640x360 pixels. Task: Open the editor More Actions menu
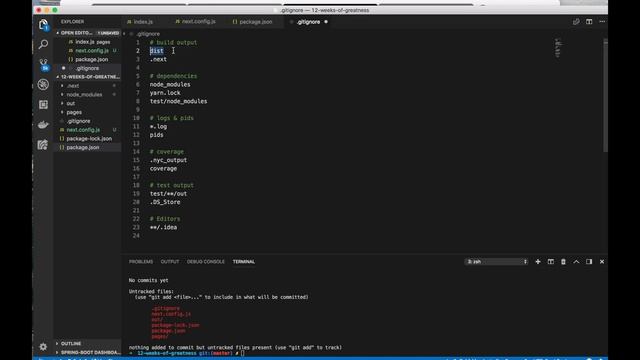tap(602, 22)
